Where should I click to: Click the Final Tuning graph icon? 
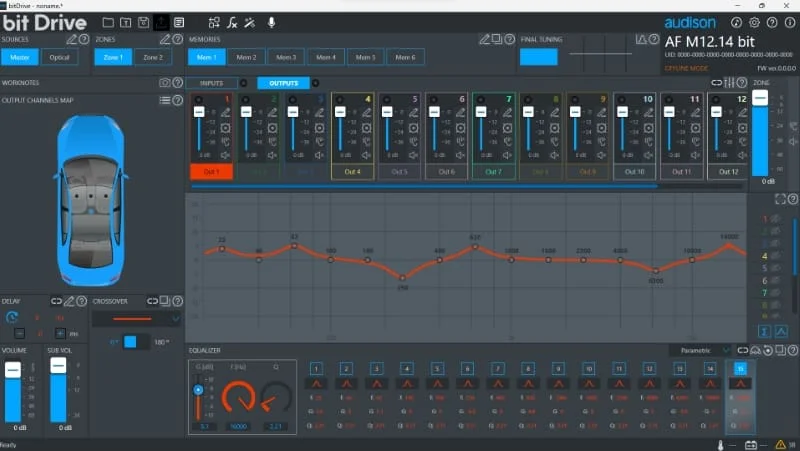pyautogui.click(x=641, y=39)
